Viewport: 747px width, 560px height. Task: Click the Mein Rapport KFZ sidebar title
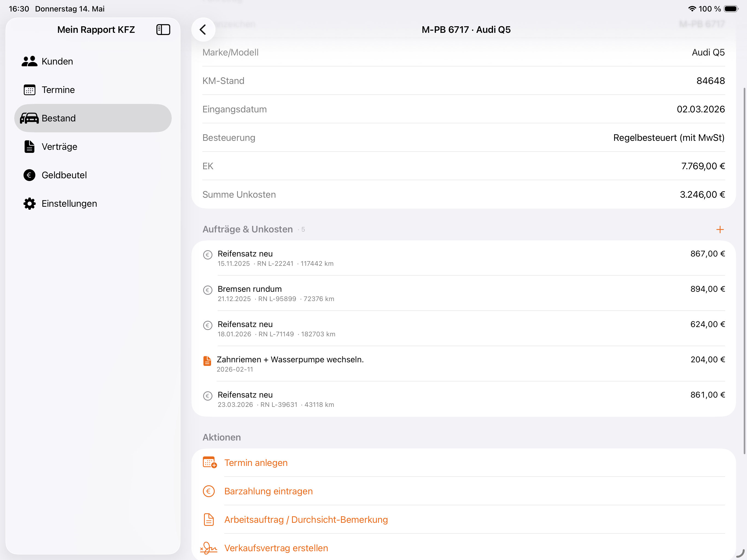96,30
